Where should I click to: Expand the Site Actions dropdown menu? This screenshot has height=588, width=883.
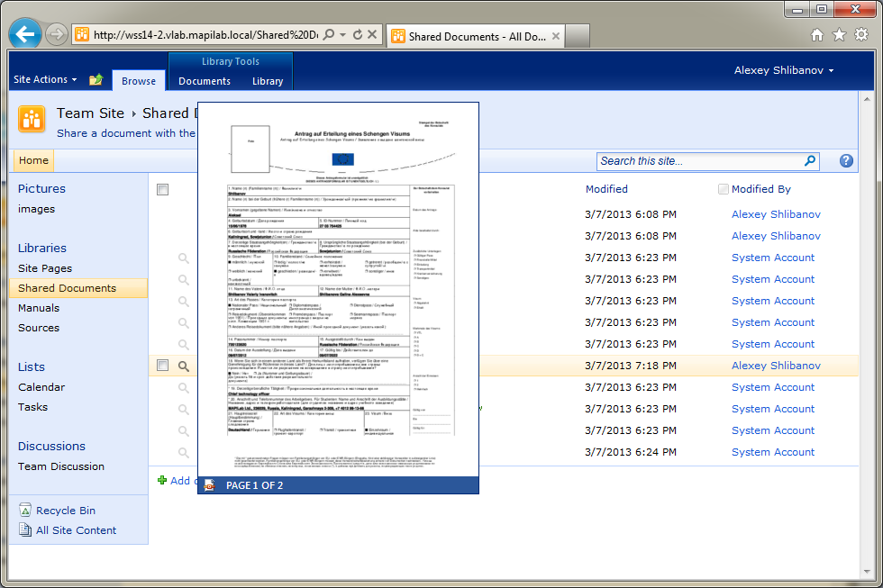[x=45, y=80]
